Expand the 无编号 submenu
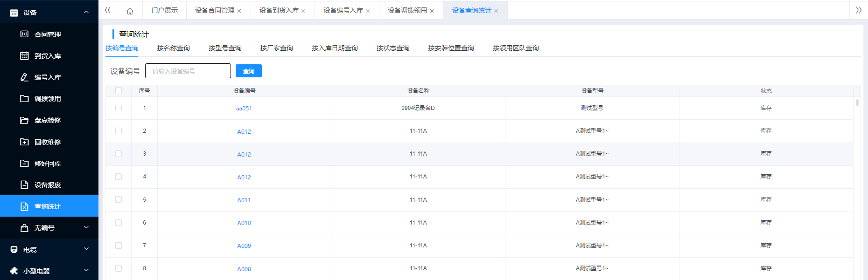 click(x=86, y=228)
